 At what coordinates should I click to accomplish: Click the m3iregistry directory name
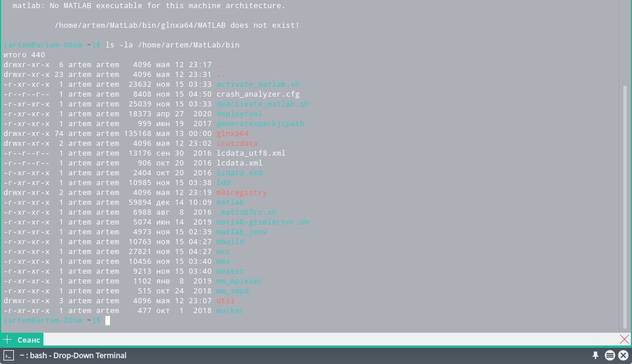(x=242, y=193)
